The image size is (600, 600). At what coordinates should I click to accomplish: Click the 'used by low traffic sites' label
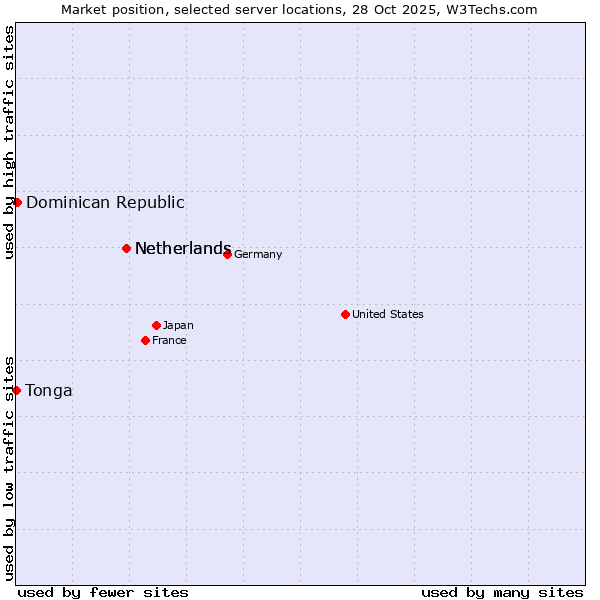tap(9, 467)
